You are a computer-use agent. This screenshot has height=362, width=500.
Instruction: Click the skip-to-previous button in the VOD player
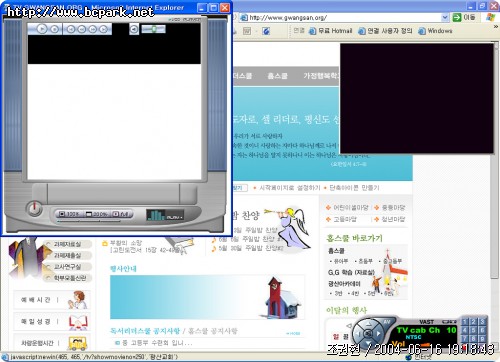[x=71, y=29]
